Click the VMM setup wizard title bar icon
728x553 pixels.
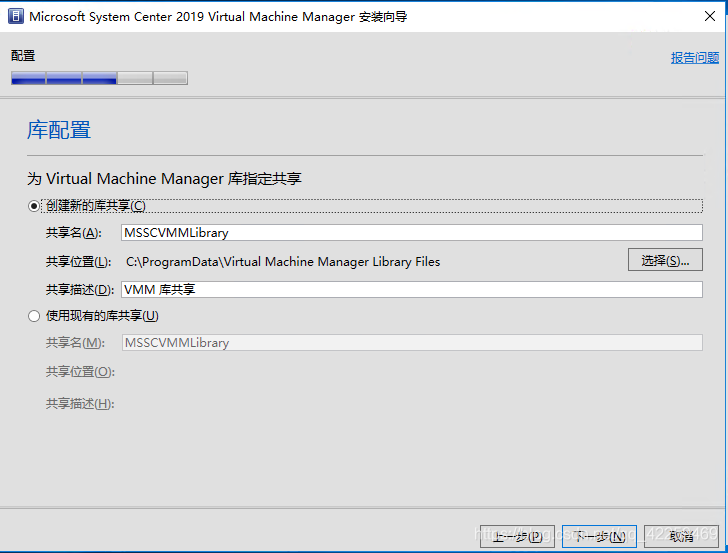point(15,16)
